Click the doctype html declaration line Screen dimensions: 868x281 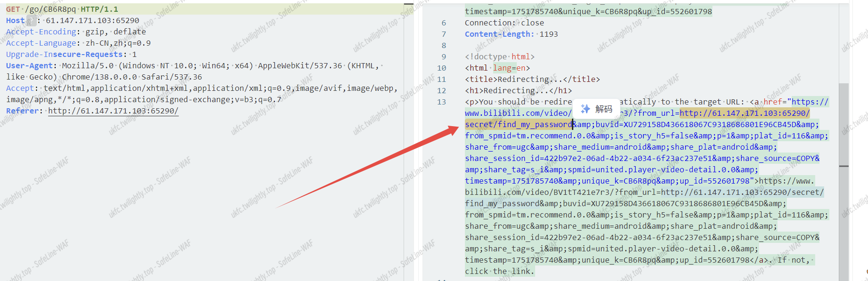pyautogui.click(x=499, y=57)
